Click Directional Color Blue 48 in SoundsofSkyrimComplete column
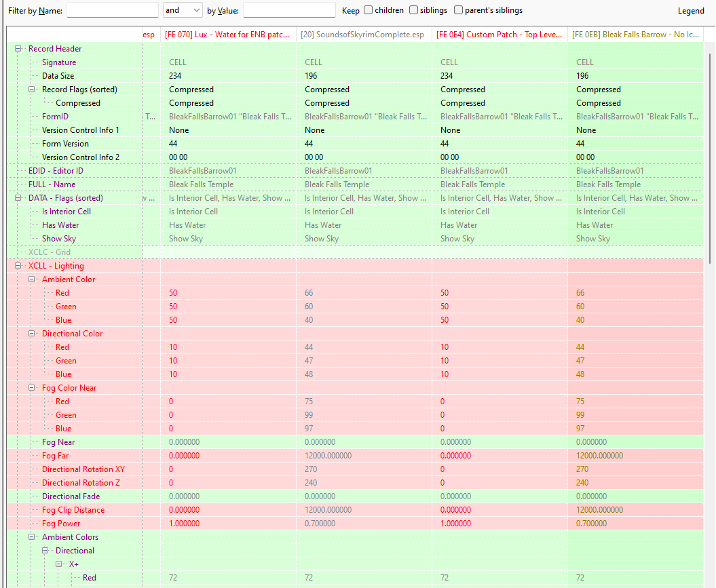Viewport: 716px width, 588px height. coord(309,374)
